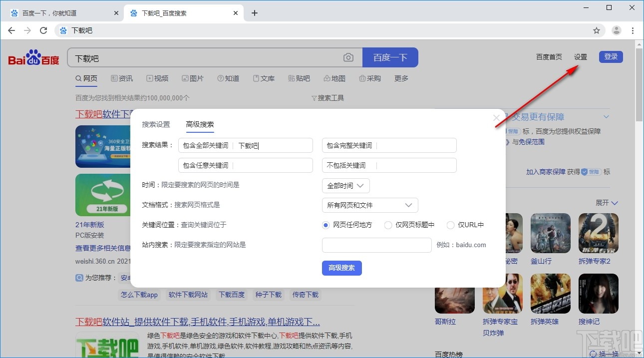Open the 采购 search category
Screen dimensions: 644x358
(370, 78)
